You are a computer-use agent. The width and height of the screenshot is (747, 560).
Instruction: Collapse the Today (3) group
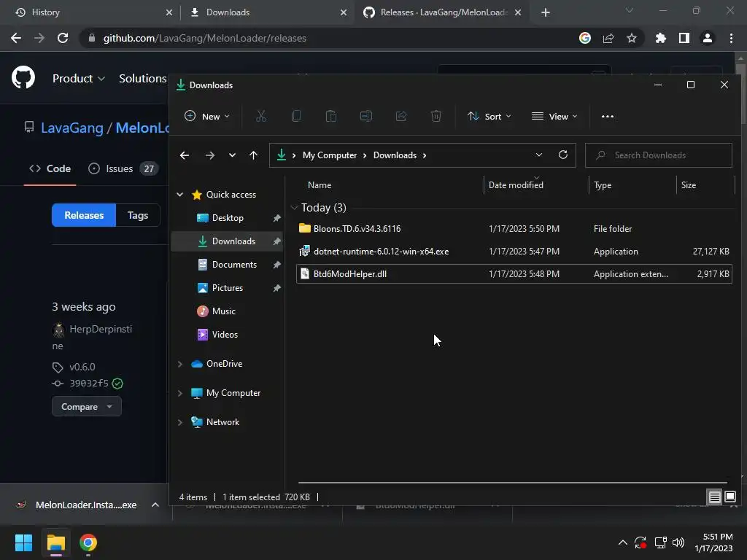click(x=295, y=208)
